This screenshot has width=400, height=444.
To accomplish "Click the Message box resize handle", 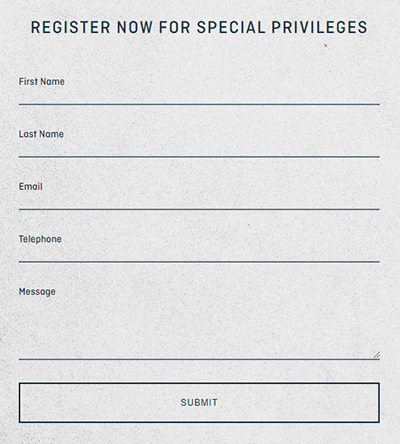I will (376, 355).
